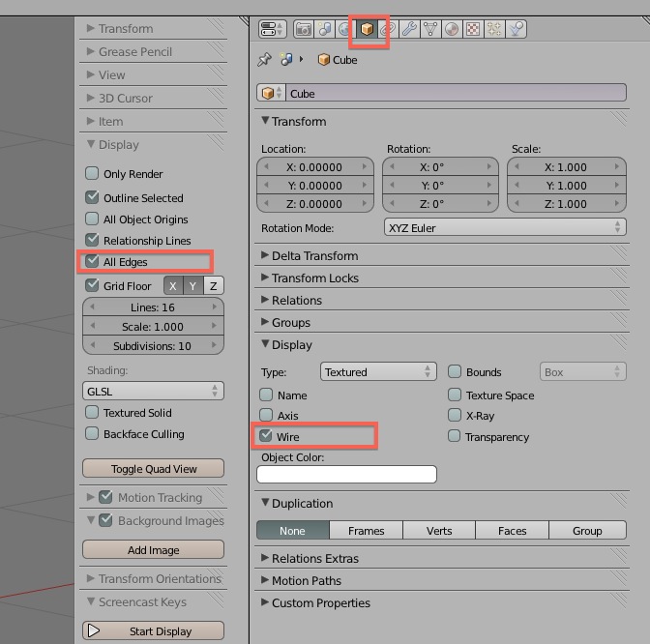Click the Subdivisions: 10 field

[153, 345]
